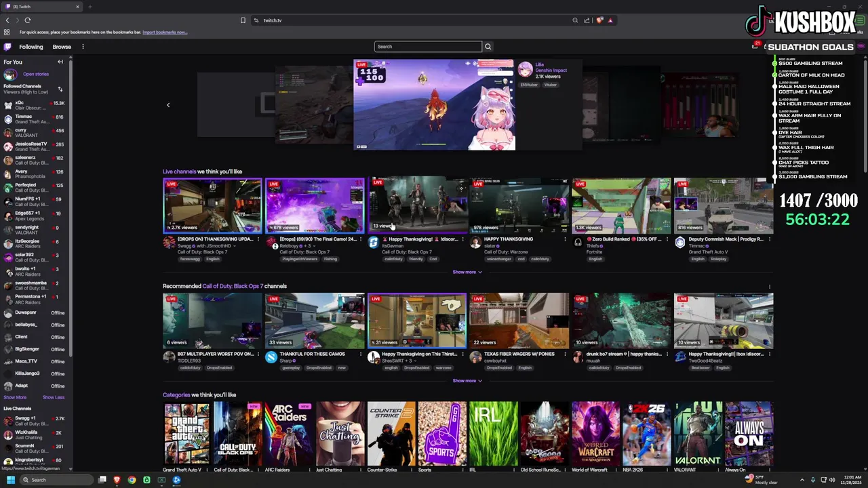Click the Open stories link
The width and height of the screenshot is (868, 488).
(36, 74)
